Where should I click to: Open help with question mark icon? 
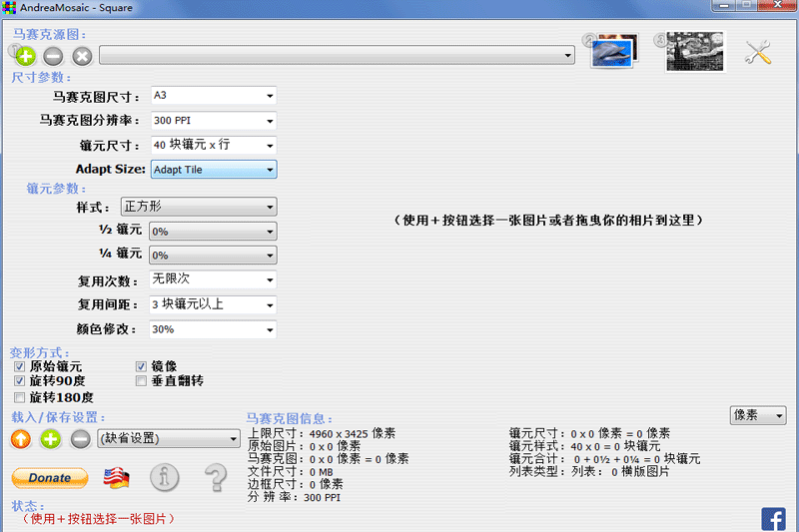(x=216, y=477)
